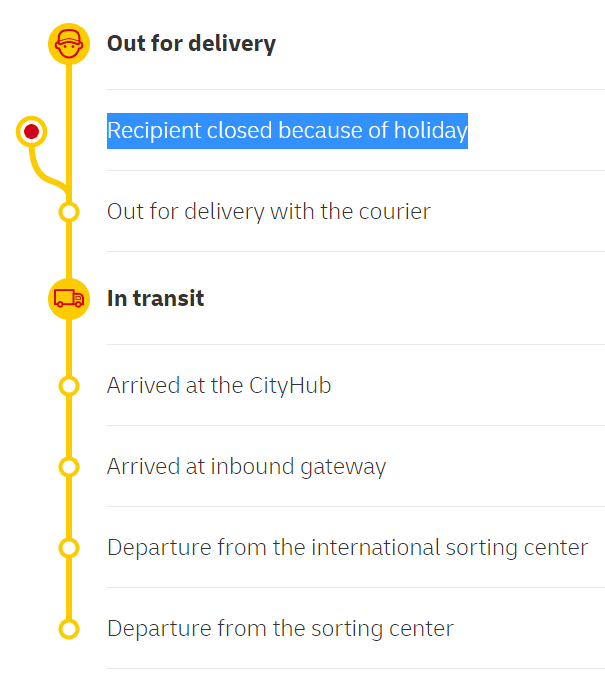
Task: Click timeline line between gateway and international markers
Action: [x=68, y=508]
